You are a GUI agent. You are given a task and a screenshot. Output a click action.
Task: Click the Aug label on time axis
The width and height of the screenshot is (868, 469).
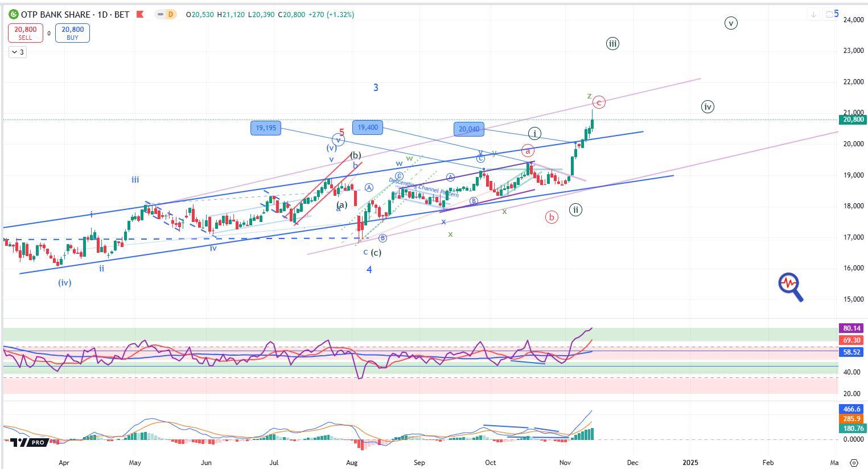[352, 463]
